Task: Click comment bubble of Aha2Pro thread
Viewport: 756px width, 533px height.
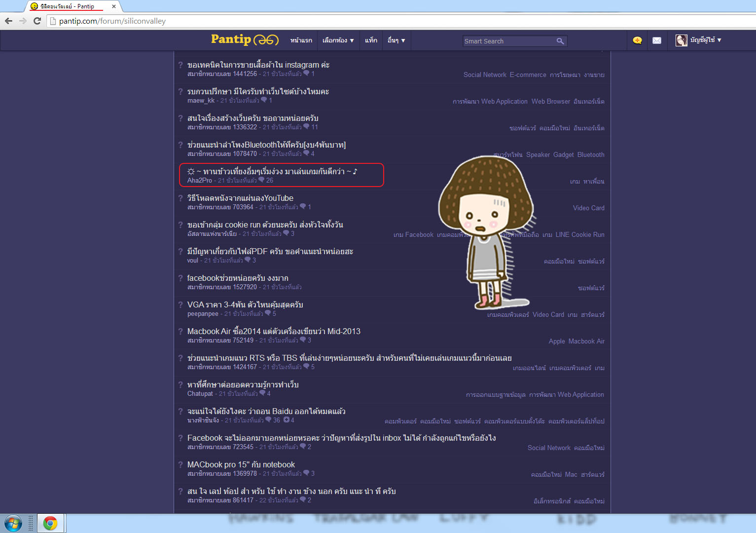Action: point(261,180)
